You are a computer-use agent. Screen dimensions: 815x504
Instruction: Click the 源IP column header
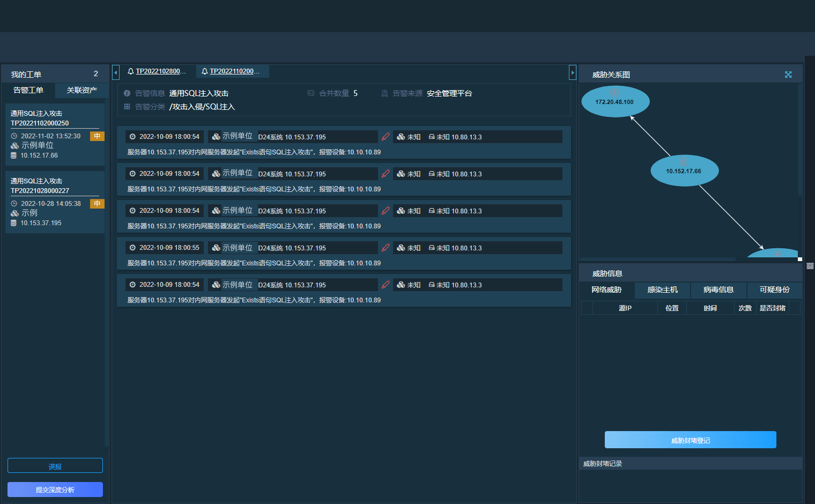(625, 308)
